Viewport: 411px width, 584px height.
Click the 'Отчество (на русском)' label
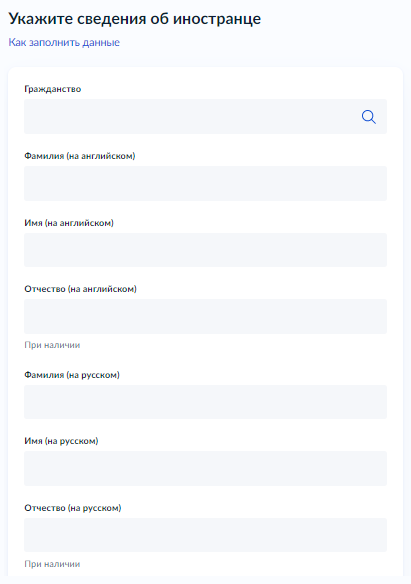73,508
